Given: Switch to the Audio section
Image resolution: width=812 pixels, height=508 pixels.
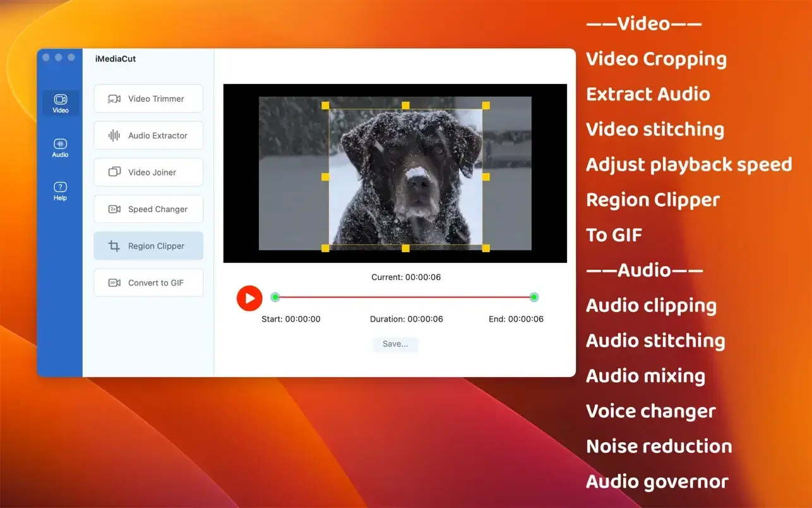Looking at the screenshot, I should click(x=61, y=148).
